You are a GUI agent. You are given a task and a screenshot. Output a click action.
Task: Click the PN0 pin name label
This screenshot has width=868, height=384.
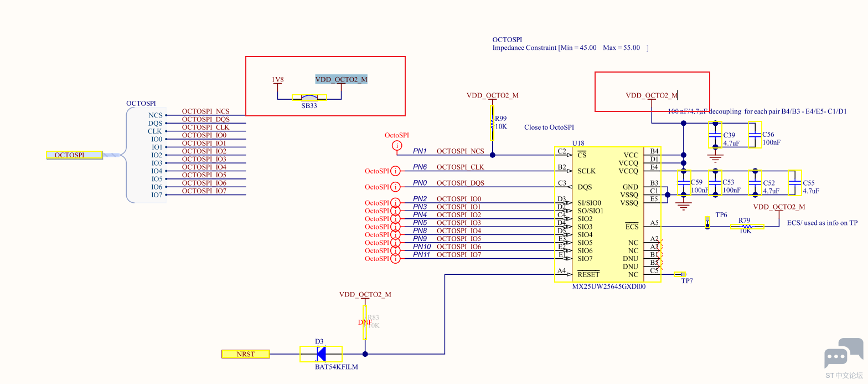point(420,183)
